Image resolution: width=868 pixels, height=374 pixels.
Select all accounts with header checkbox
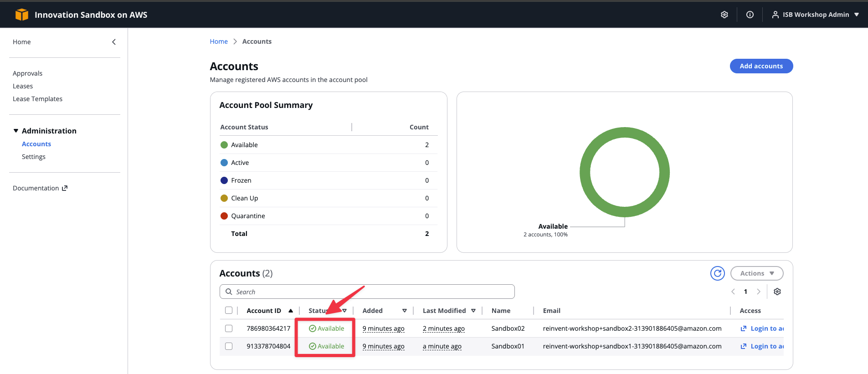(x=229, y=311)
